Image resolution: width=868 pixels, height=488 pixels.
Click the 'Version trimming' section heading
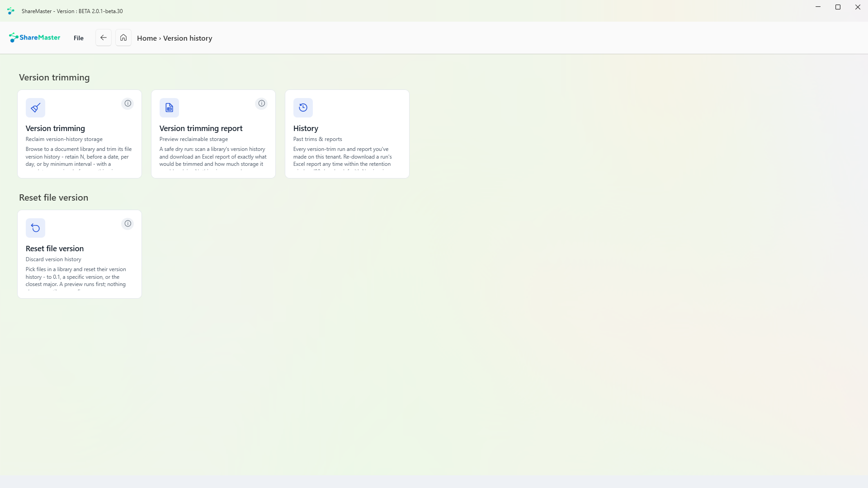pyautogui.click(x=54, y=77)
